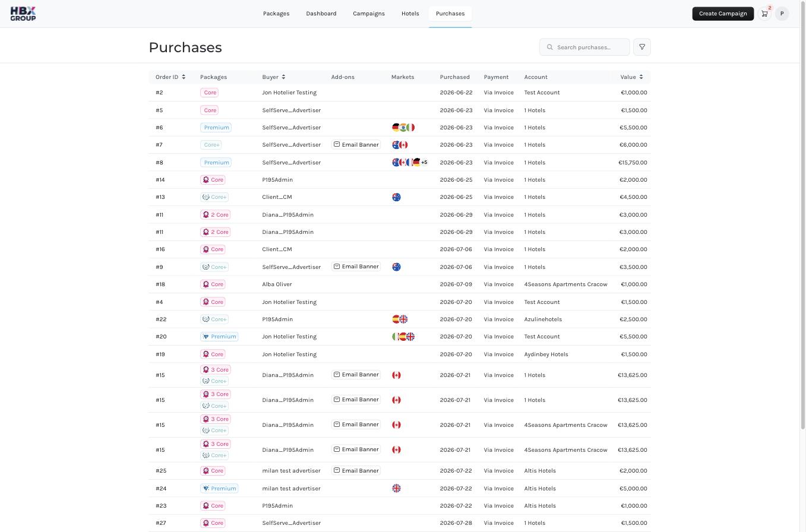Viewport: 806px width, 532px height.
Task: Click order ID #23
Action: tap(161, 506)
